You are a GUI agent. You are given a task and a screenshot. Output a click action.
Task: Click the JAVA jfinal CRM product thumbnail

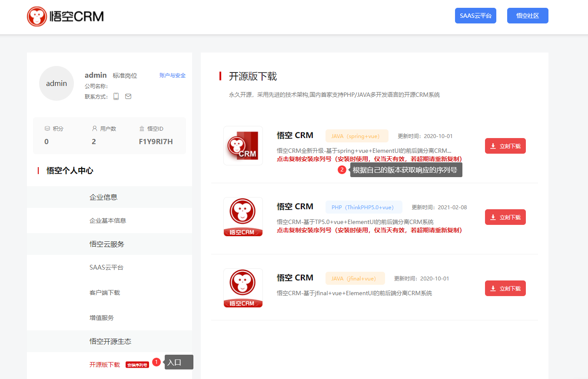tap(243, 288)
